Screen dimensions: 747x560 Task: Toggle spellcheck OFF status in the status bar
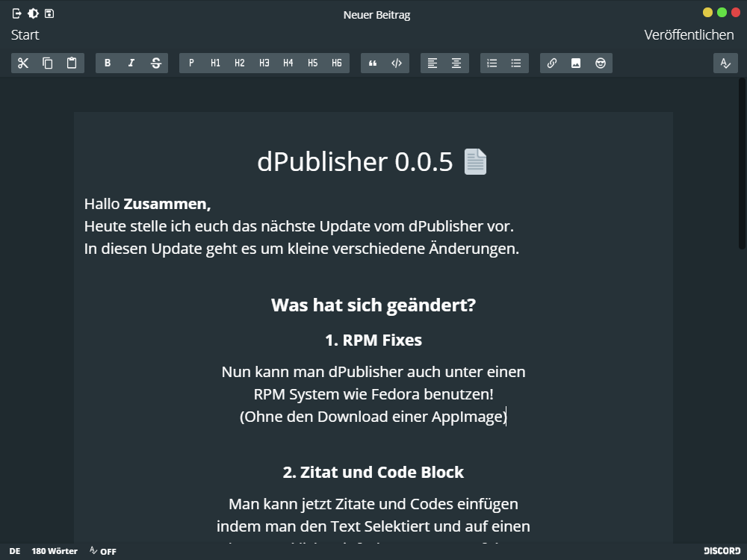click(x=103, y=551)
